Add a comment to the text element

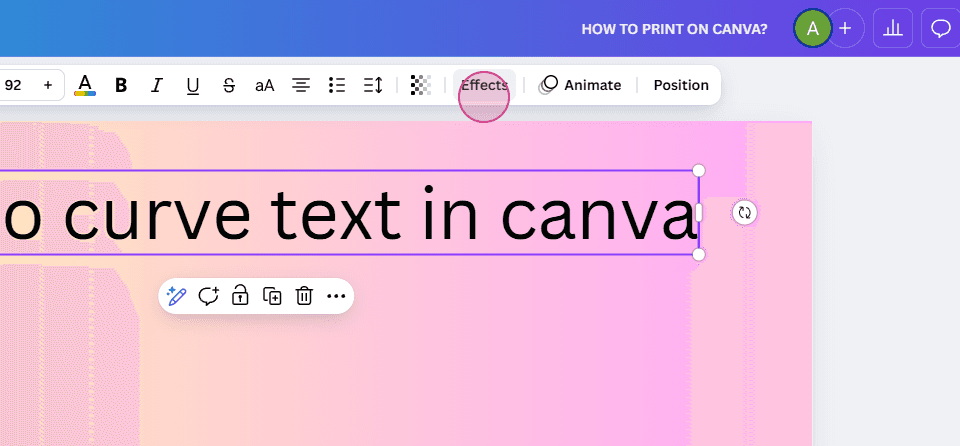208,297
